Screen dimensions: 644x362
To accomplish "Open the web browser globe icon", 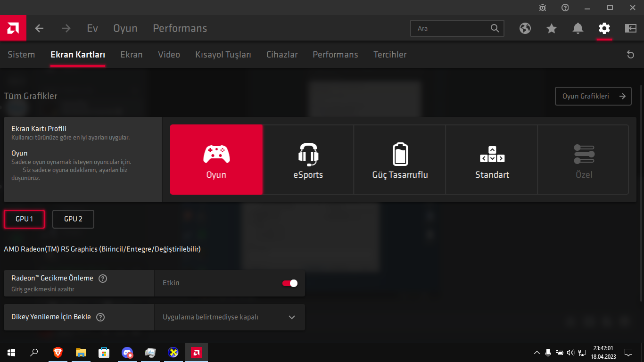I will pos(525,28).
